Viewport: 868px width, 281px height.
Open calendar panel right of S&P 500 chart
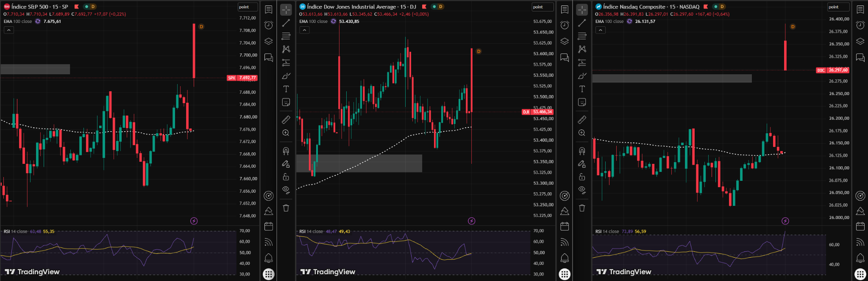pyautogui.click(x=269, y=226)
